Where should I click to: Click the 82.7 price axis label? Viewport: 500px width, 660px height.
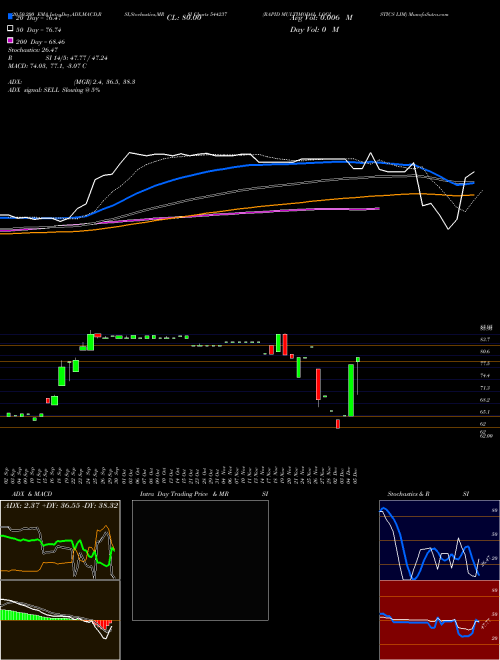click(x=485, y=339)
